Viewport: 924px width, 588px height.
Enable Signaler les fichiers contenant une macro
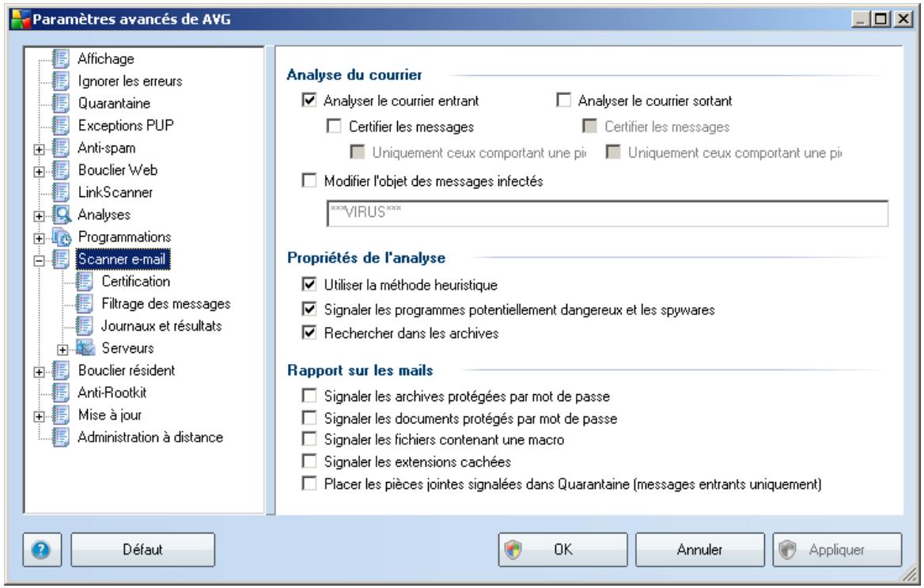point(309,439)
